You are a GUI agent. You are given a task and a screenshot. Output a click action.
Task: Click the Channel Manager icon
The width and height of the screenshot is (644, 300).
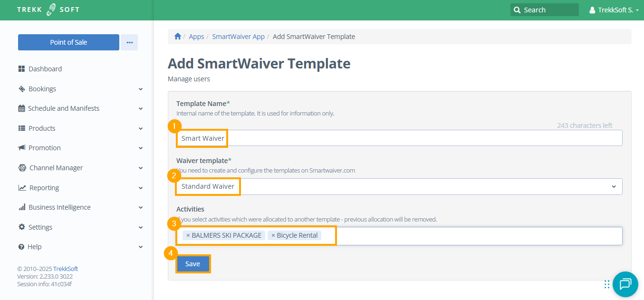(x=22, y=168)
